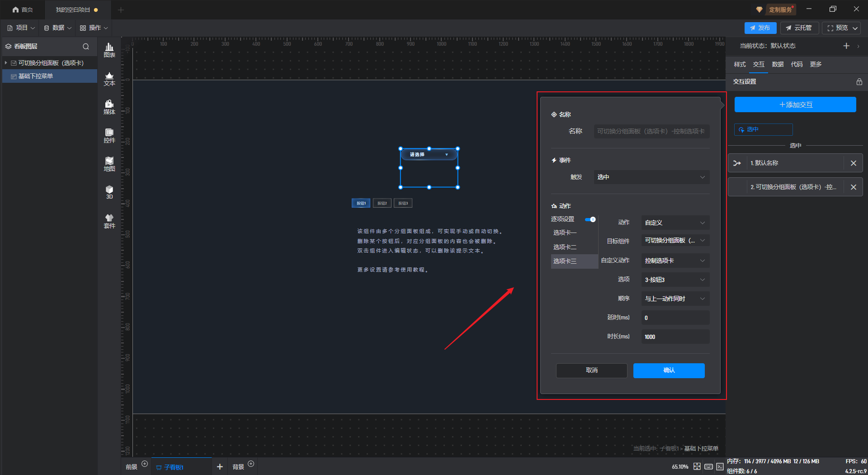Image resolution: width=868 pixels, height=475 pixels.
Task: Open the 触发 trigger dropdown
Action: click(x=651, y=177)
